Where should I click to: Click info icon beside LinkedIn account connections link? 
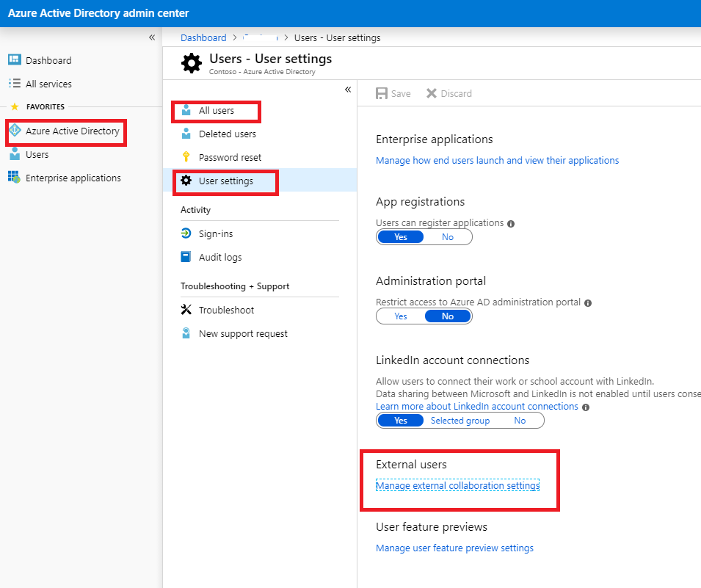[x=586, y=407]
